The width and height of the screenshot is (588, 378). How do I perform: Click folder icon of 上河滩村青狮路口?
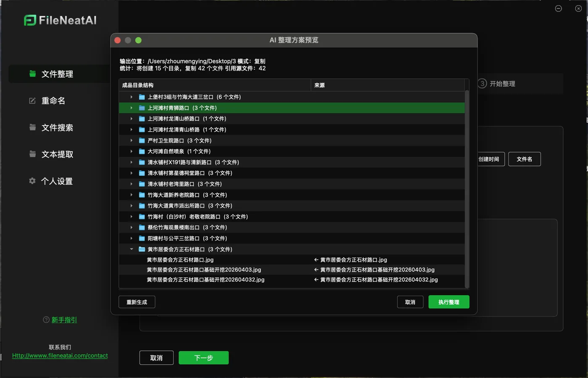142,108
